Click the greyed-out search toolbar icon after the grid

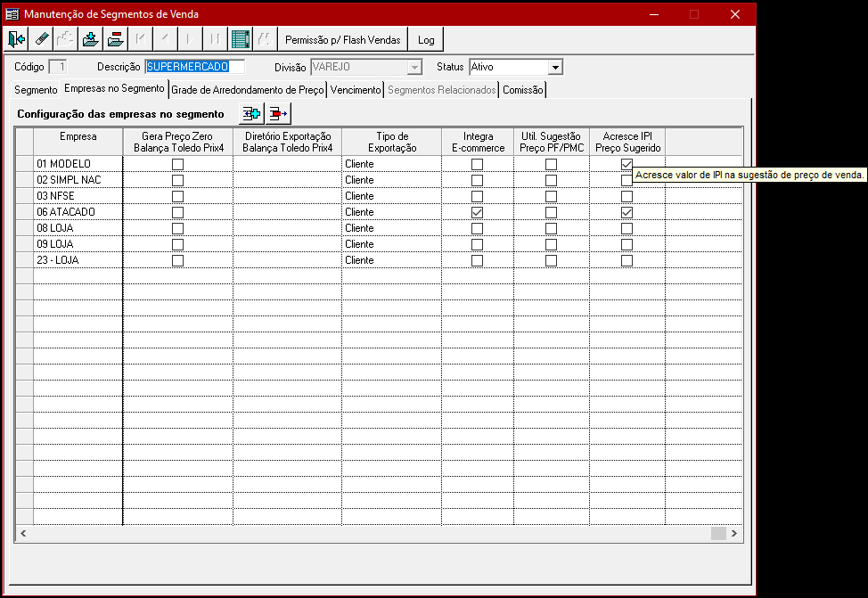[x=265, y=39]
